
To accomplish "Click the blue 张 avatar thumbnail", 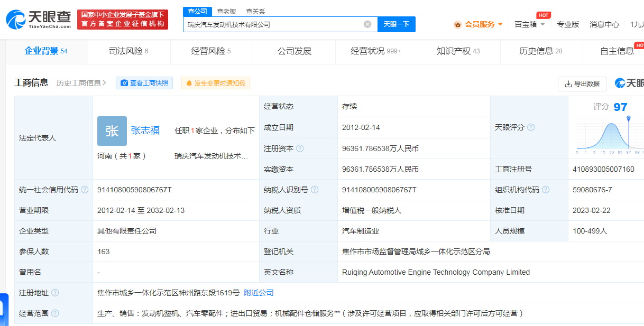I will click(x=112, y=131).
